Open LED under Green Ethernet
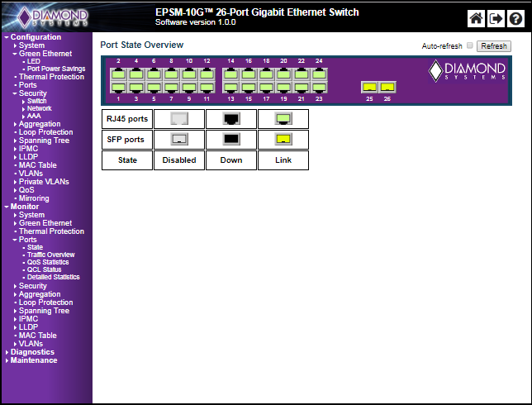 click(34, 61)
